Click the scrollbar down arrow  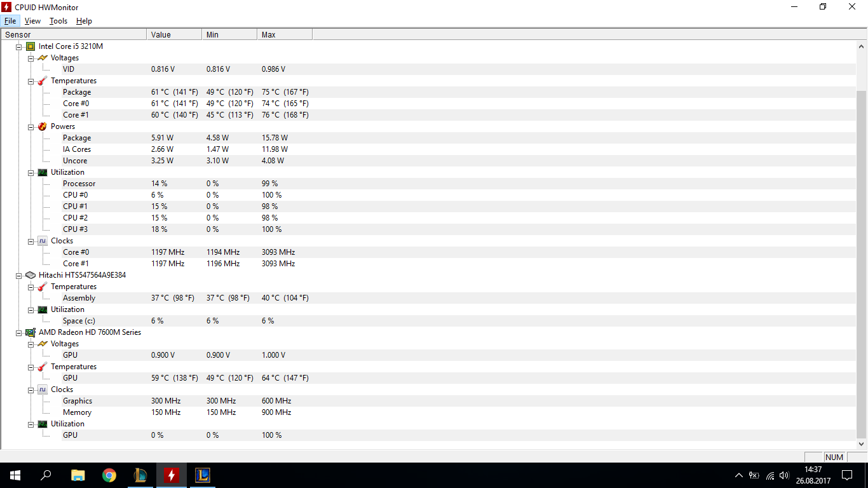(862, 444)
